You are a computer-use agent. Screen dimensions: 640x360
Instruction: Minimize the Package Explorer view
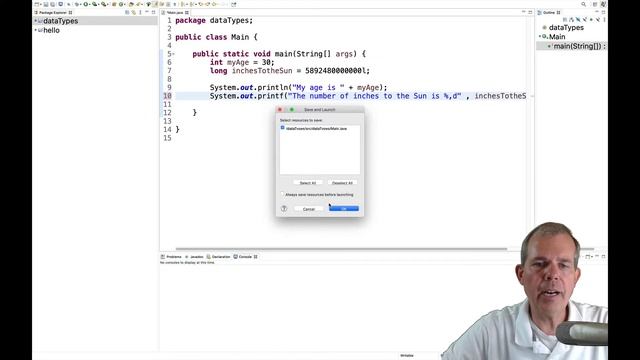pyautogui.click(x=147, y=12)
